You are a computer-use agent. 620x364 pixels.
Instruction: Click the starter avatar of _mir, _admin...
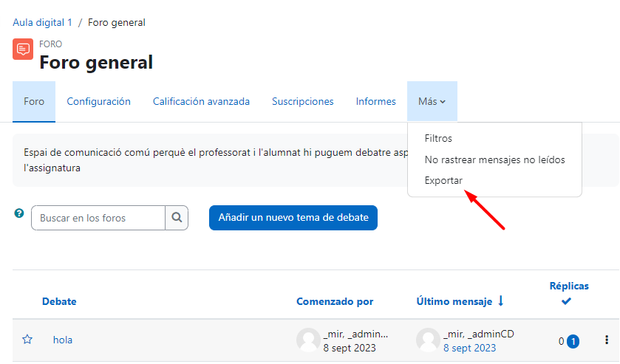click(308, 340)
